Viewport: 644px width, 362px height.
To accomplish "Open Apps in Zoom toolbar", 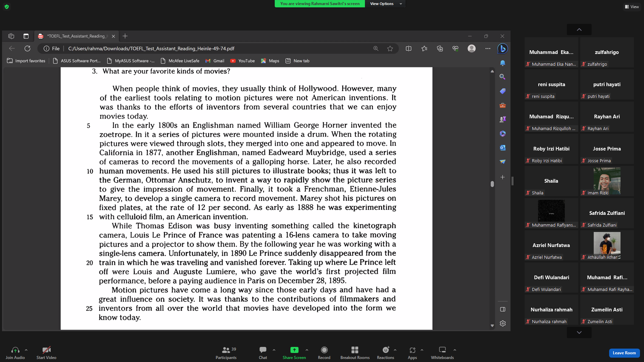I will [412, 353].
